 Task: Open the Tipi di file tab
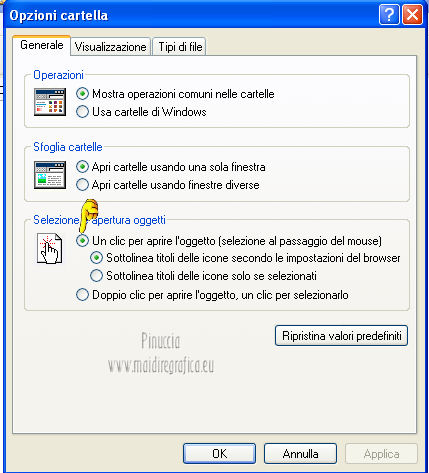coord(180,47)
